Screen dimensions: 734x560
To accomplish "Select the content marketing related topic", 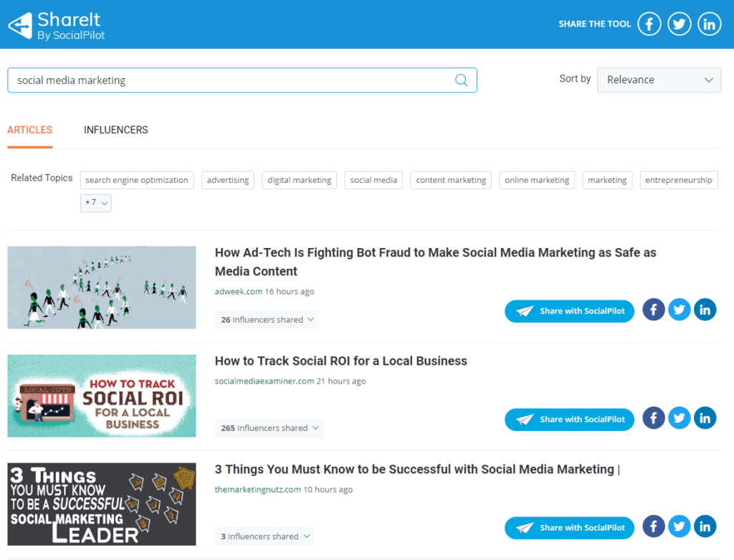I will click(x=451, y=180).
